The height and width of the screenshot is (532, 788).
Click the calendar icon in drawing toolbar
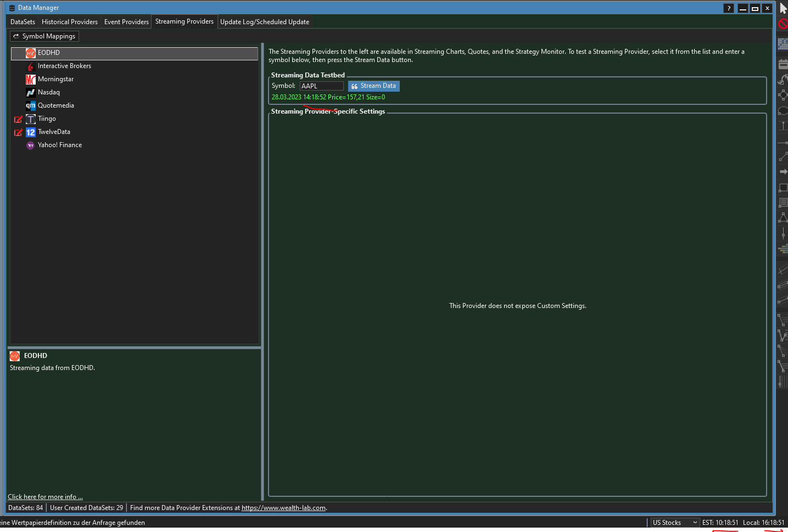(783, 64)
